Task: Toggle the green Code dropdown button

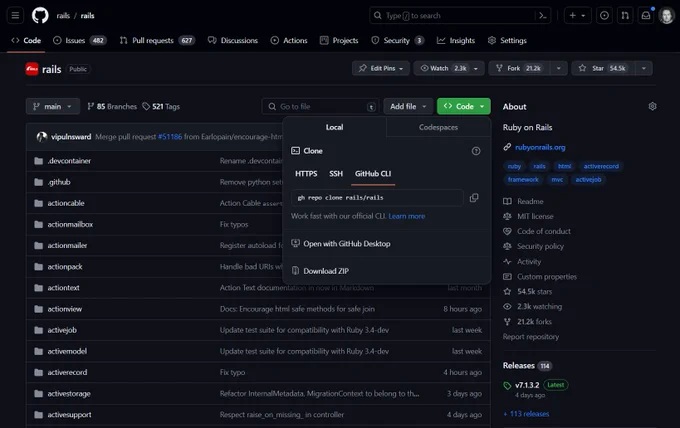Action: [464, 106]
